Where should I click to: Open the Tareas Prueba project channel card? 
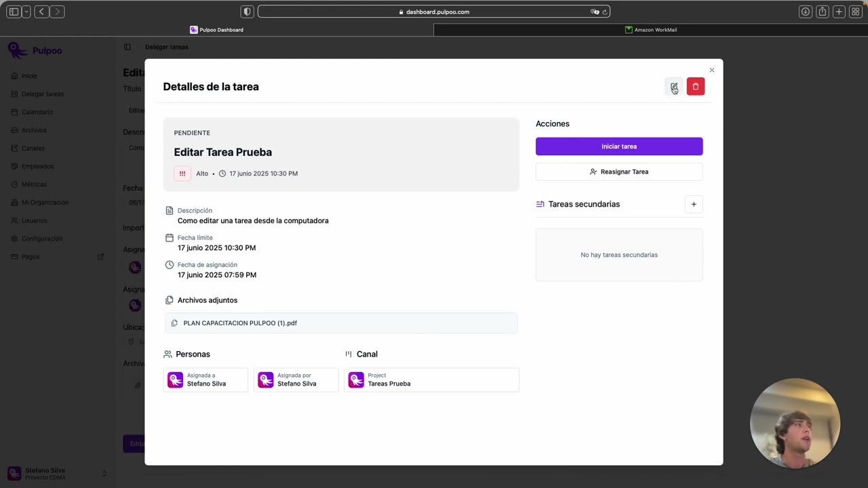point(431,380)
